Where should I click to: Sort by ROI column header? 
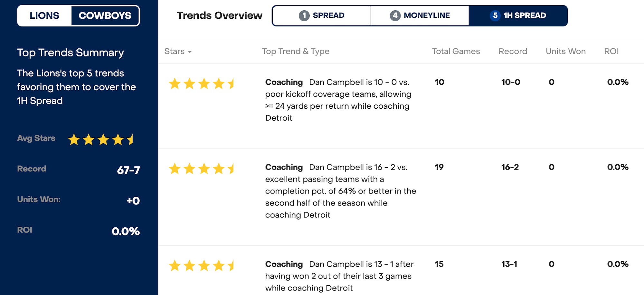coord(611,51)
